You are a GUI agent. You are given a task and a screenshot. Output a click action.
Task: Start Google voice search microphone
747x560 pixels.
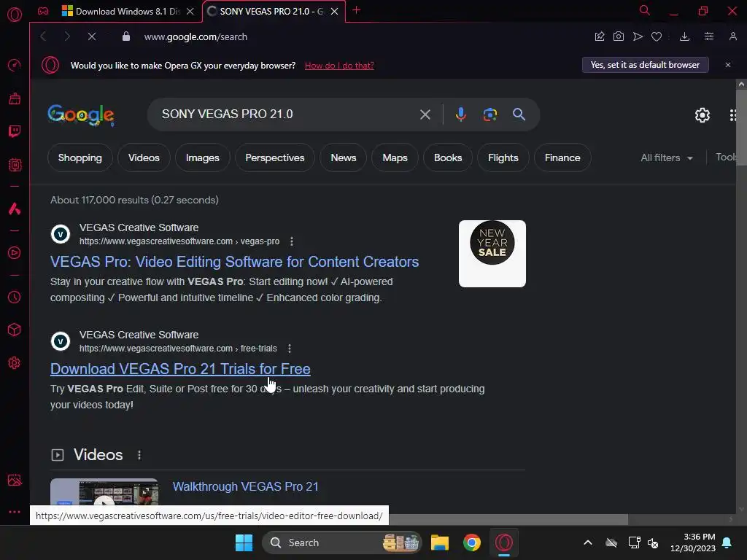[x=461, y=114]
